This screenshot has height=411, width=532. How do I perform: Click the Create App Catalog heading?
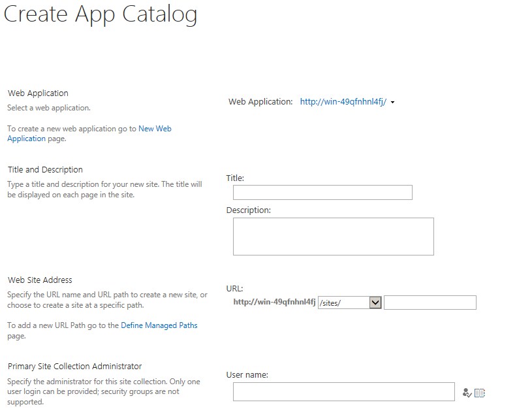click(101, 14)
